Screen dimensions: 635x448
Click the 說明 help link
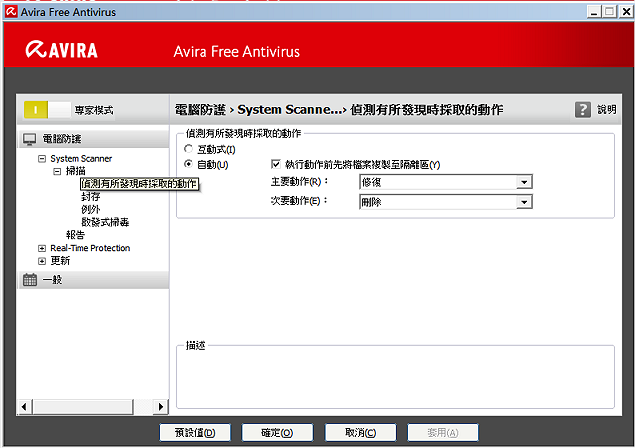(x=606, y=110)
